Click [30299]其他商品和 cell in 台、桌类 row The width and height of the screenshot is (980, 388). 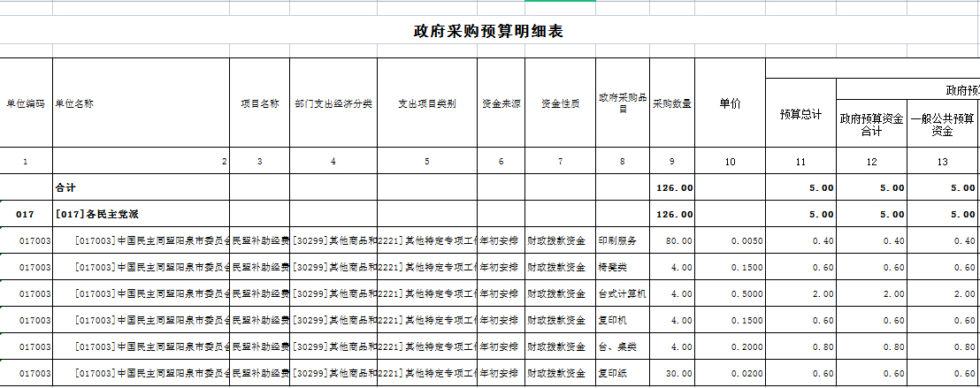[333, 346]
